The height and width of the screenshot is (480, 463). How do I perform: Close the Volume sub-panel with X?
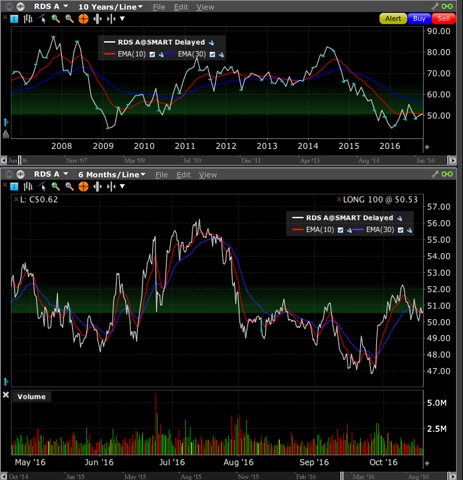coord(6,395)
